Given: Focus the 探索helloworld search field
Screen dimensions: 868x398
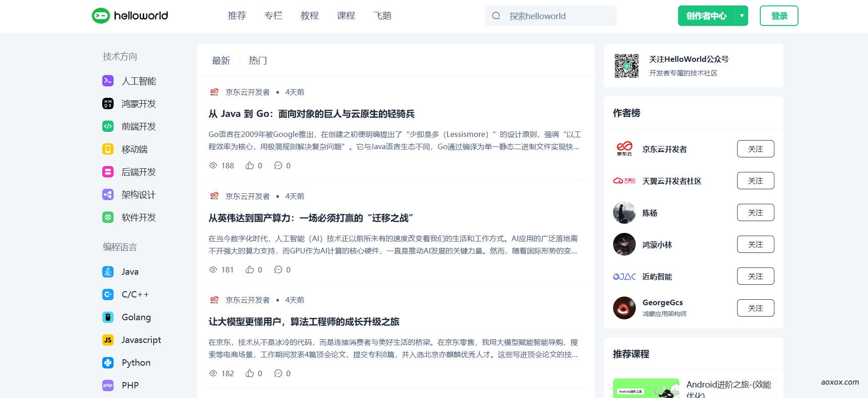Looking at the screenshot, I should click(x=550, y=16).
